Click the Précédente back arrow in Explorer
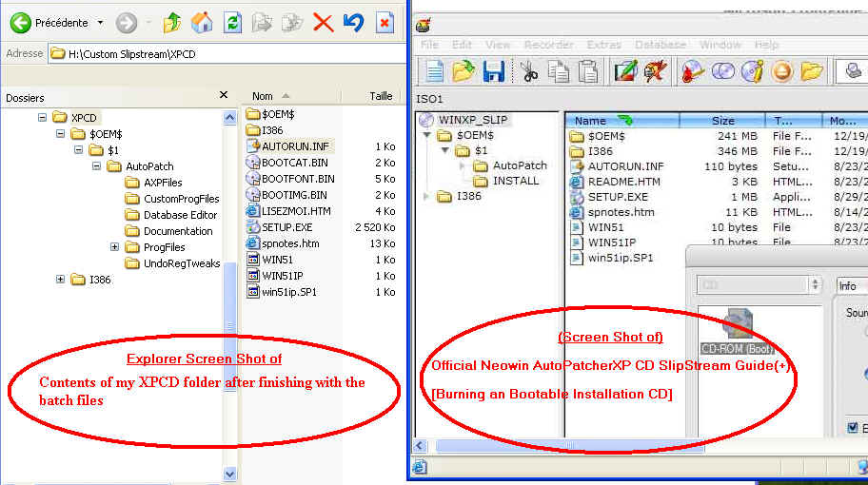Screen dimensions: 868x485 coord(21,23)
